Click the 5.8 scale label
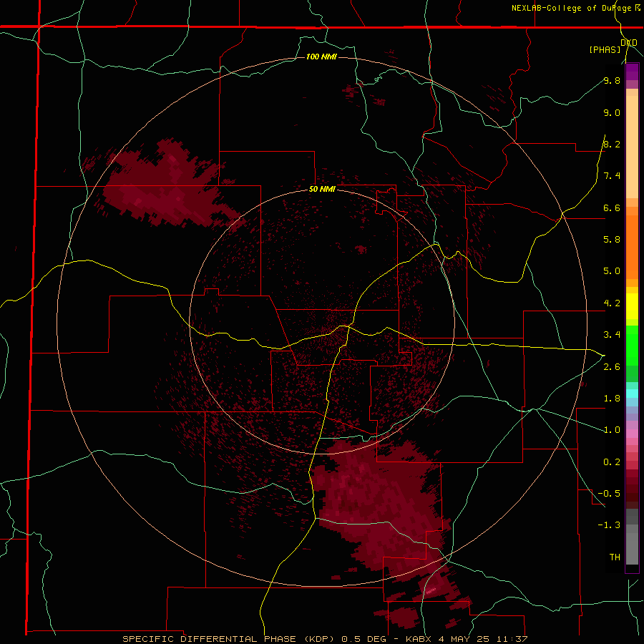The width and height of the screenshot is (644, 644). point(612,240)
